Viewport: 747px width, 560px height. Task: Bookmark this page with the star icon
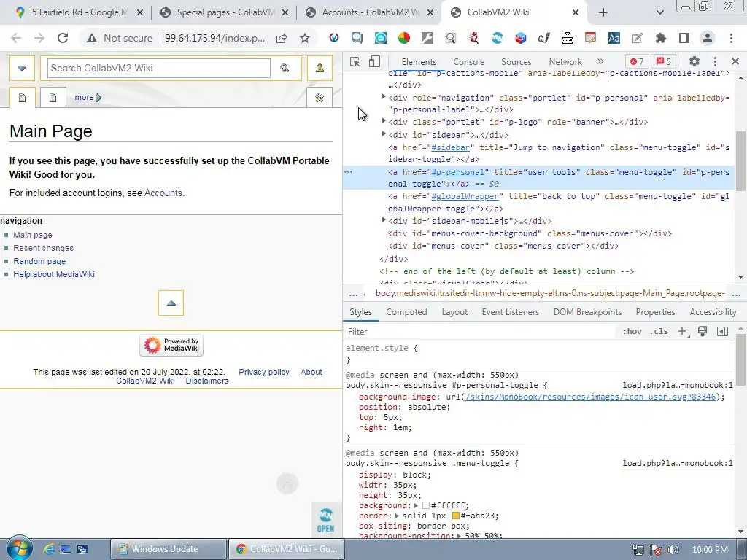(305, 38)
